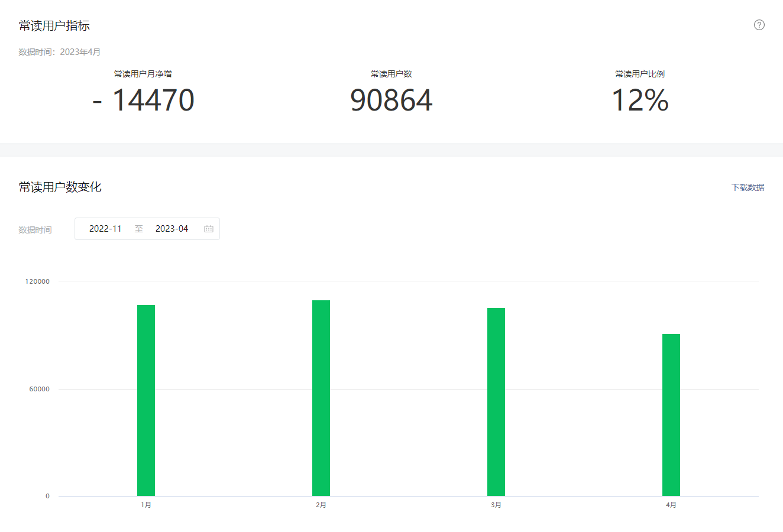Click the 0 y-axis label
This screenshot has width=783, height=532.
pyautogui.click(x=48, y=496)
